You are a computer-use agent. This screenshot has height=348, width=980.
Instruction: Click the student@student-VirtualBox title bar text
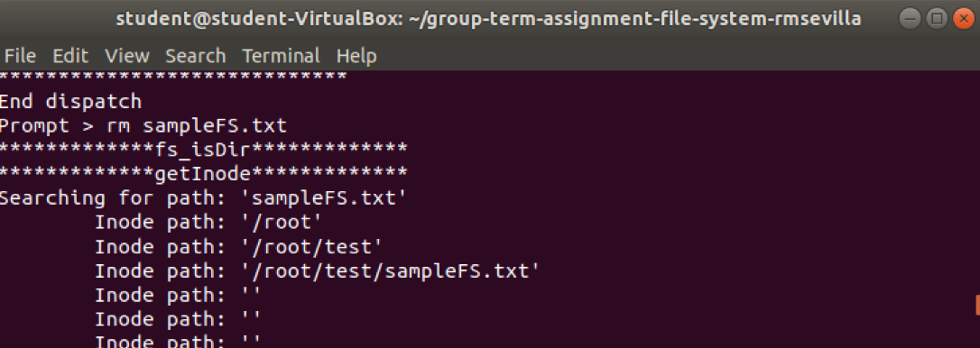(x=488, y=19)
